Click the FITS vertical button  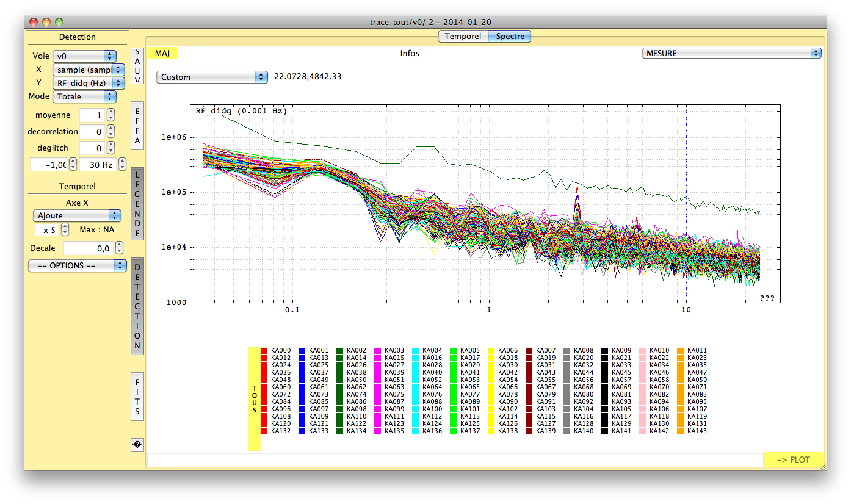(137, 396)
